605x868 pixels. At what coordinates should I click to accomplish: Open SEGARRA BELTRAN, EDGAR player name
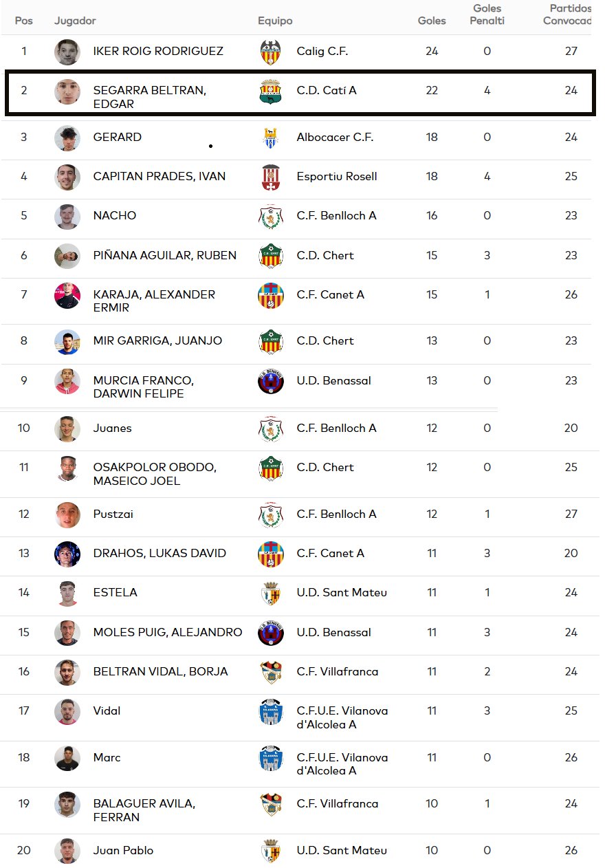click(150, 97)
